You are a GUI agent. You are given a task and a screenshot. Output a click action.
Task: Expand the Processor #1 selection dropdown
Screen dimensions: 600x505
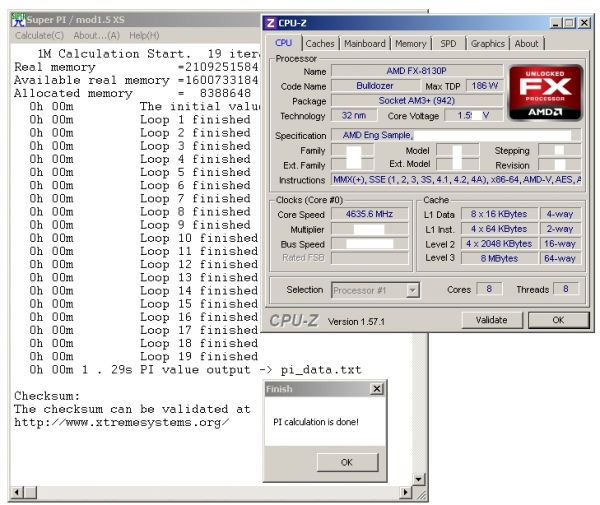pyautogui.click(x=375, y=290)
